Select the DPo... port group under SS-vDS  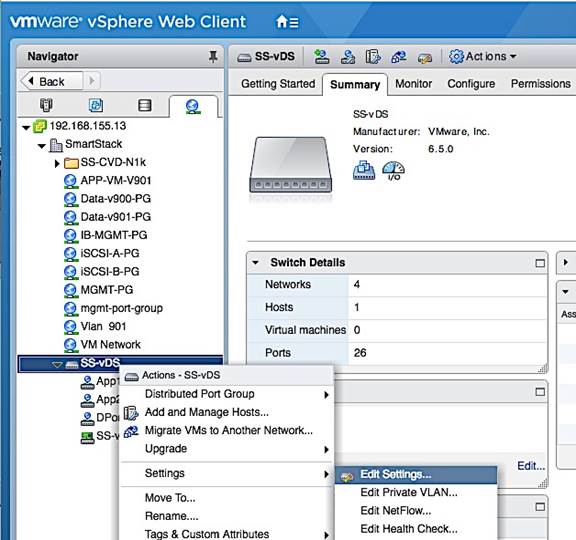100,418
